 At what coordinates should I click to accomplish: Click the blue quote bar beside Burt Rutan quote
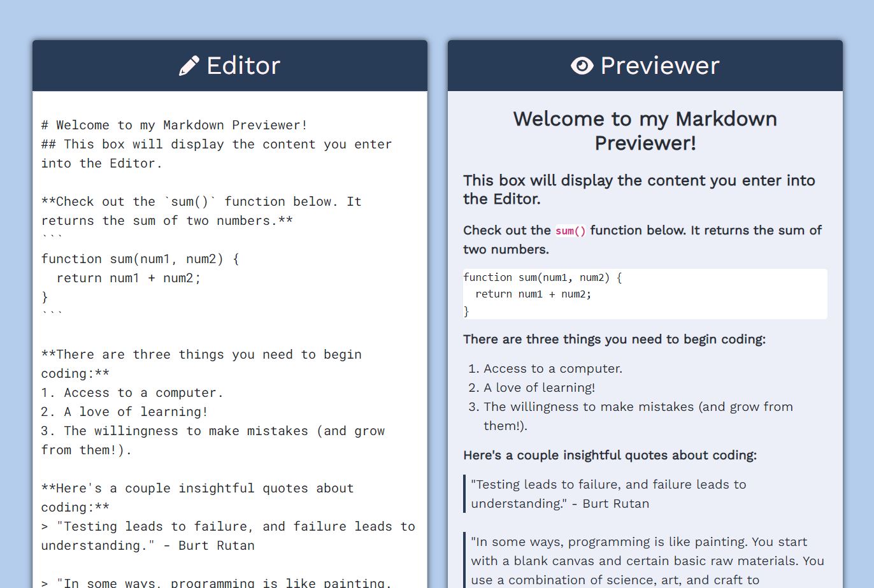coord(464,494)
